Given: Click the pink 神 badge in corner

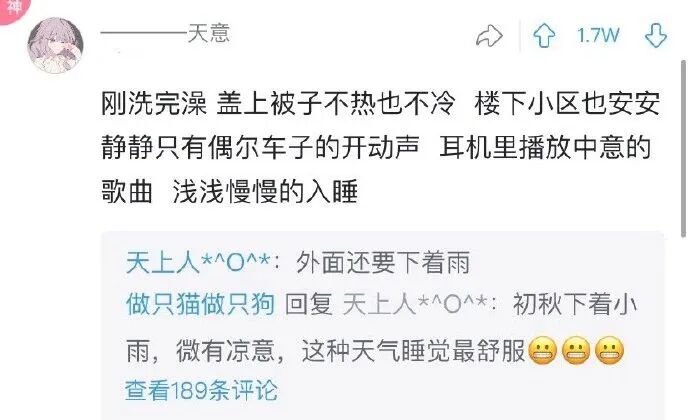Looking at the screenshot, I should tap(12, 9).
